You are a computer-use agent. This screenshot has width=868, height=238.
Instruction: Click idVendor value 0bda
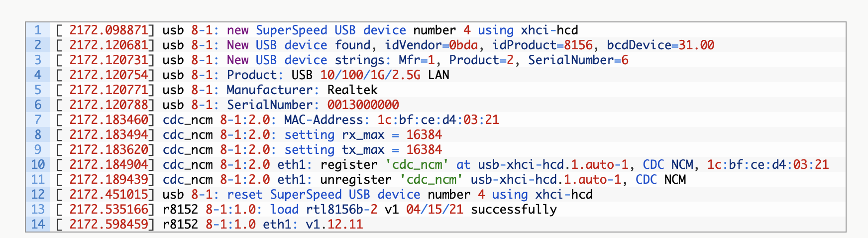tap(463, 45)
